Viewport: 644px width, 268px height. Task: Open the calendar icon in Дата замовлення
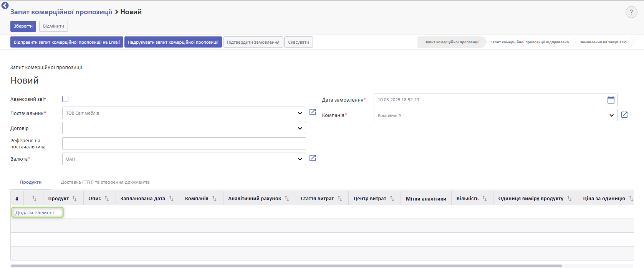(x=611, y=100)
